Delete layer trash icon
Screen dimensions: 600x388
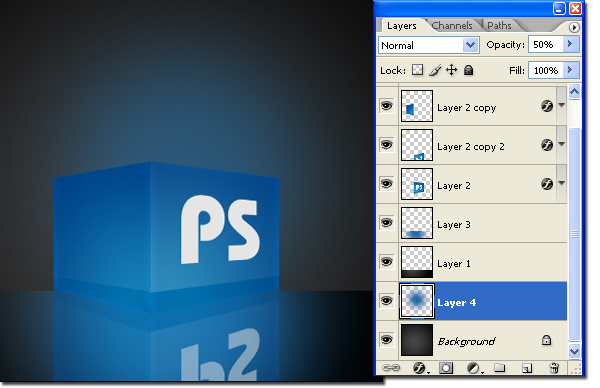(554, 368)
